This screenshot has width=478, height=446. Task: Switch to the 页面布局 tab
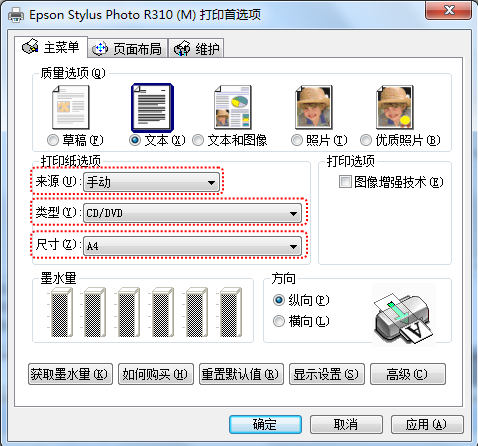(x=128, y=49)
